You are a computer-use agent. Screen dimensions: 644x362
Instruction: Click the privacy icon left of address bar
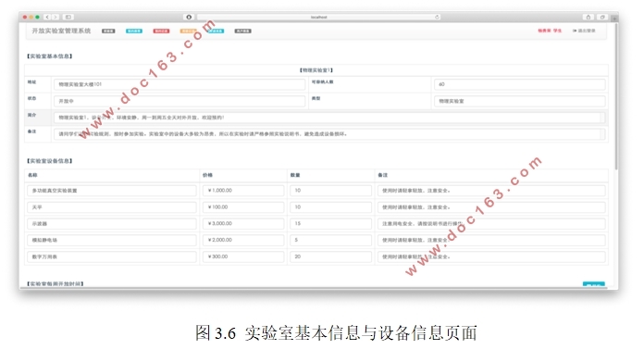click(x=189, y=17)
